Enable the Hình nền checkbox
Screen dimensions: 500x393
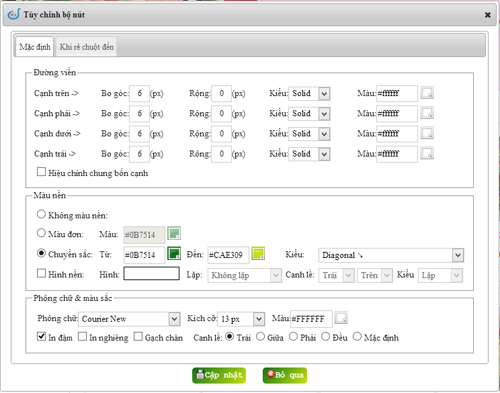41,273
